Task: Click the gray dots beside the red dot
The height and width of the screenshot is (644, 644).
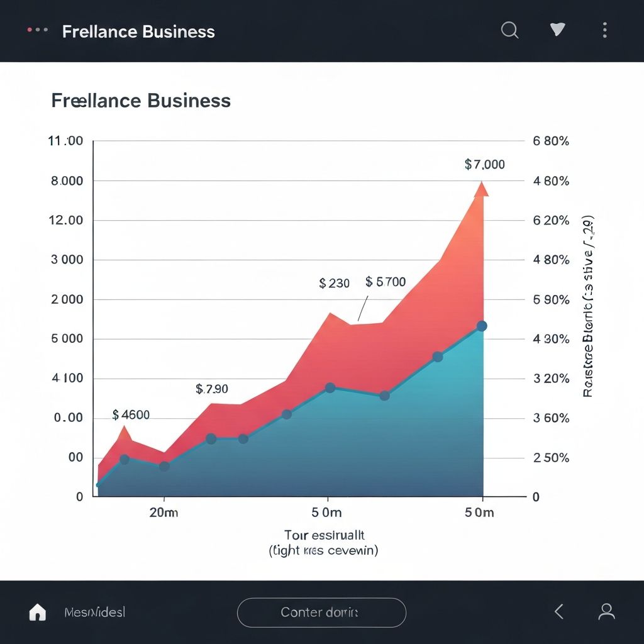Action: coord(42,29)
